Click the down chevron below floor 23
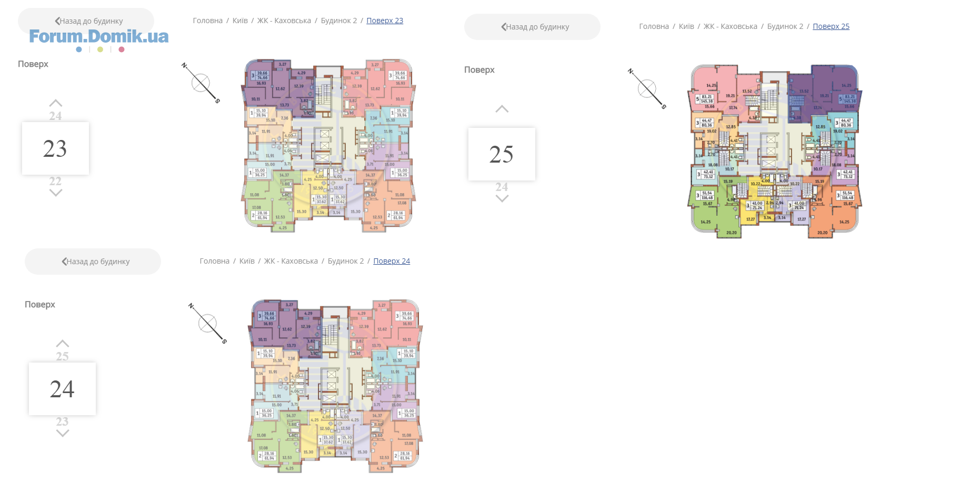The width and height of the screenshot is (980, 492). (56, 193)
